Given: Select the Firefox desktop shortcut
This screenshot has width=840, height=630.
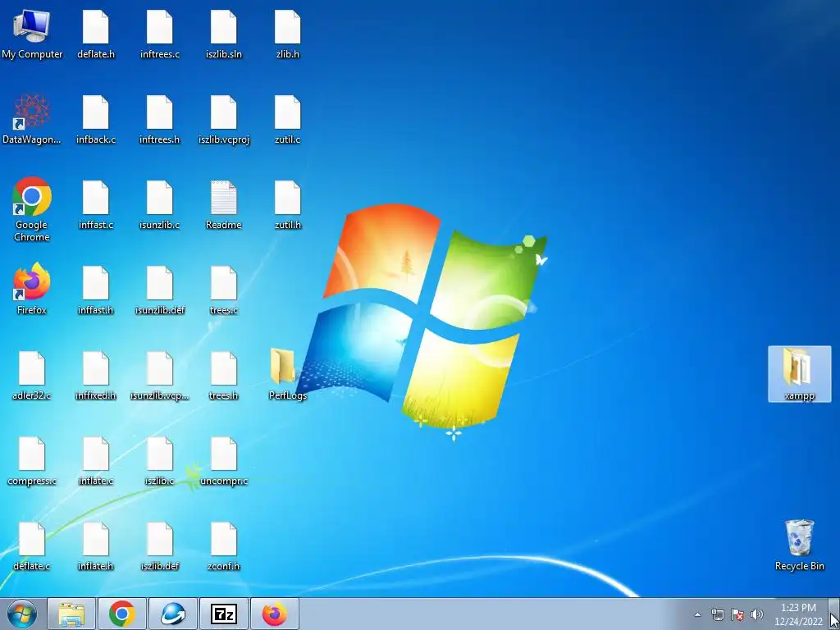Looking at the screenshot, I should [x=32, y=289].
